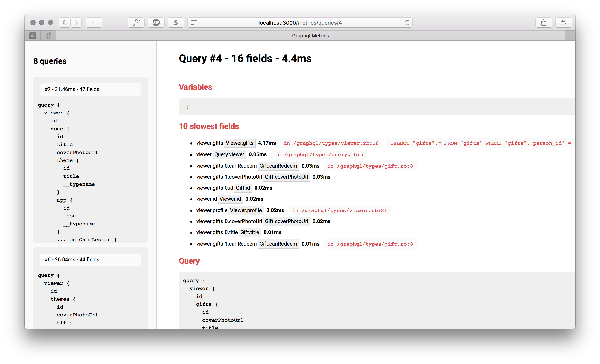Open the f? font extension icon

coord(136,23)
